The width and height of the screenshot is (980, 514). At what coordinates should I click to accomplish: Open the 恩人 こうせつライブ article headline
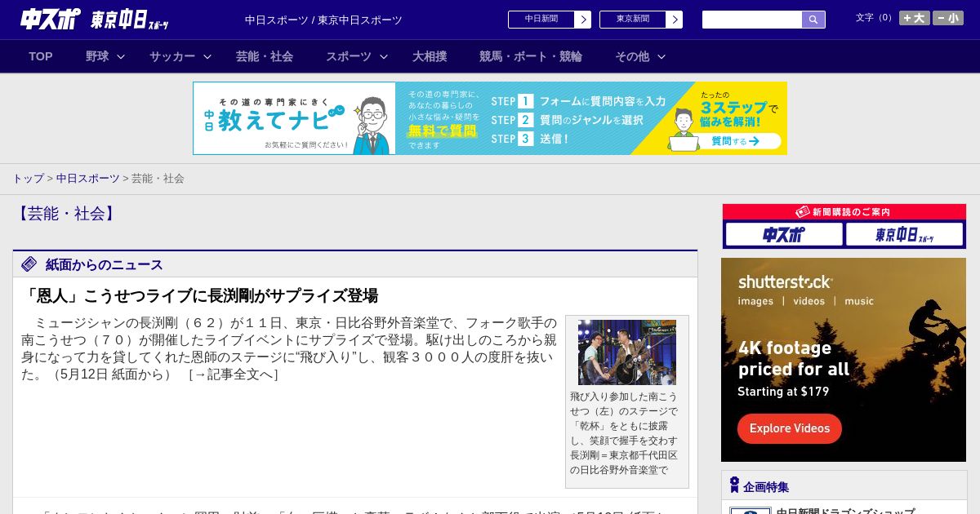199,295
